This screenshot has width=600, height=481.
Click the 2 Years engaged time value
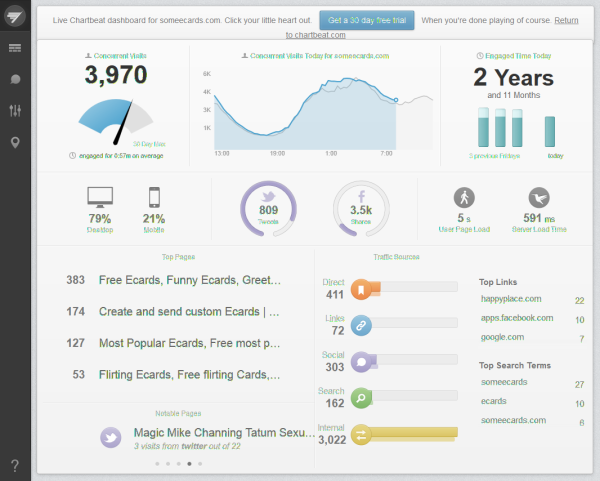point(514,78)
